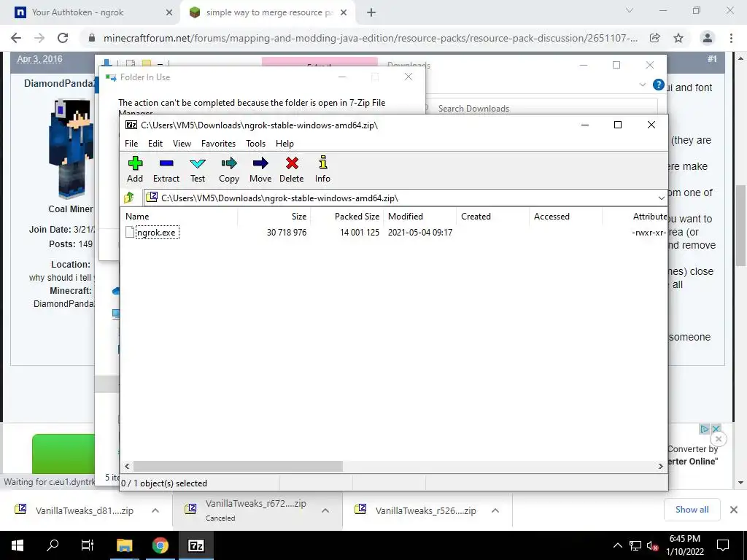The width and height of the screenshot is (747, 560).
Task: Open the Edit menu in 7-Zip
Action: coord(155,144)
